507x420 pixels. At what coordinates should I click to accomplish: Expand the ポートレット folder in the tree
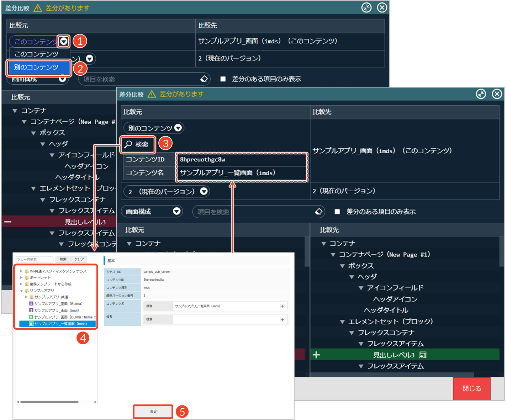[x=21, y=278]
